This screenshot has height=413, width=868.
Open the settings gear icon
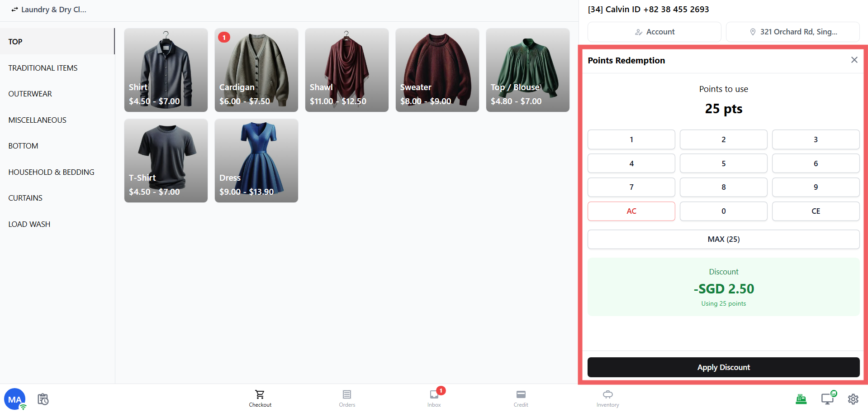(x=853, y=399)
